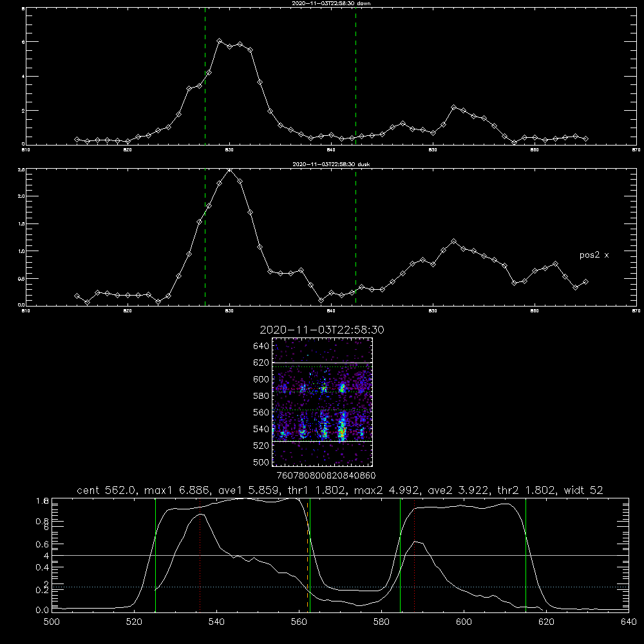Click bottom plot y-axis label 0.6
The width and height of the screenshot is (644, 644).
[43, 545]
